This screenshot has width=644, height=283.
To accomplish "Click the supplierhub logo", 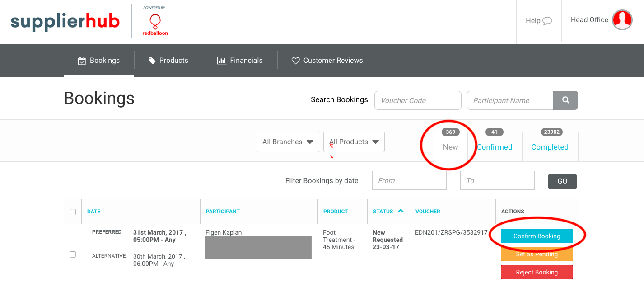I will [65, 20].
